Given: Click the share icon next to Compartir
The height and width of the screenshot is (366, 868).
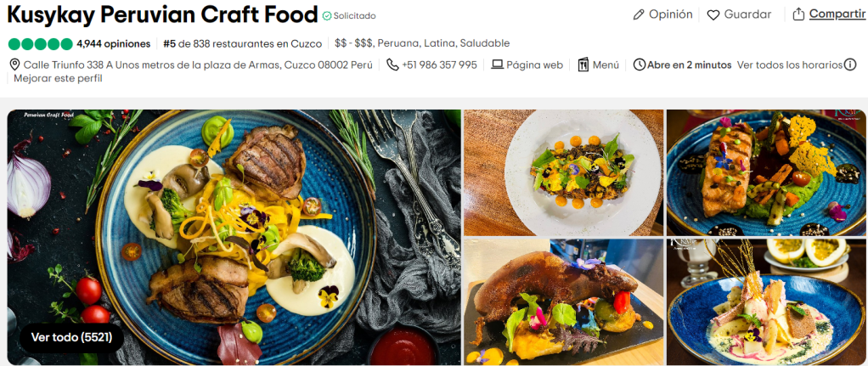Looking at the screenshot, I should pyautogui.click(x=798, y=14).
